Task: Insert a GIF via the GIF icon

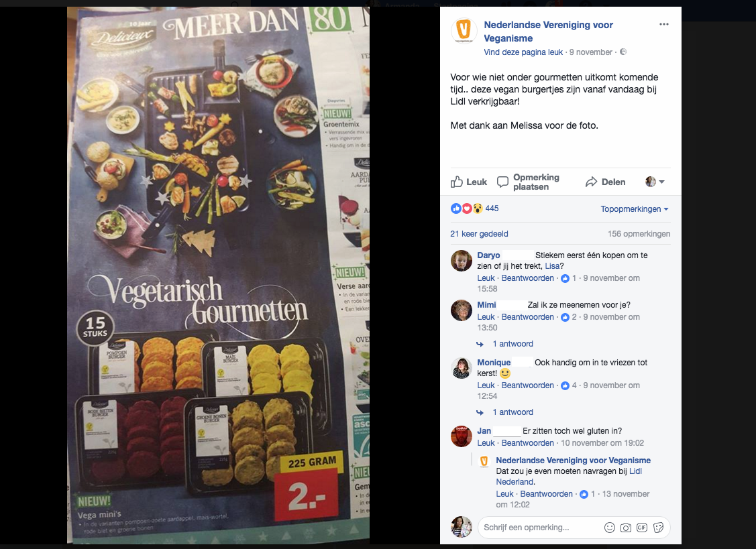Action: [642, 528]
